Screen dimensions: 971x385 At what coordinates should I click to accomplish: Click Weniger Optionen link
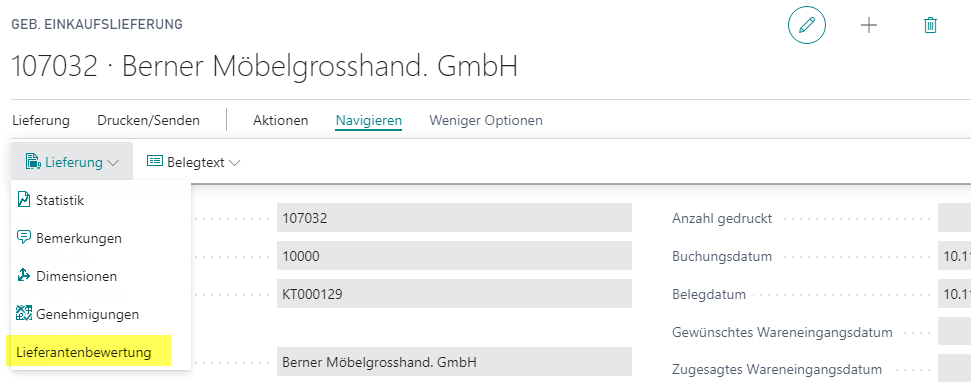486,120
